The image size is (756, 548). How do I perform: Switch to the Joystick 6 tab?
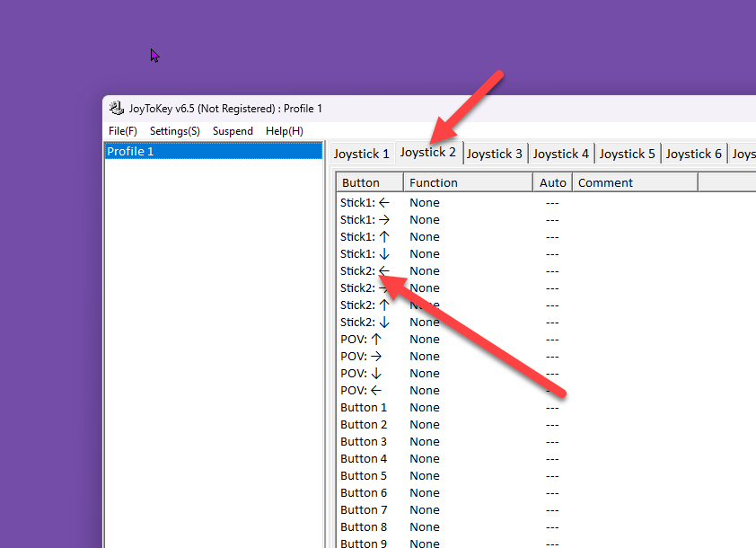coord(694,154)
